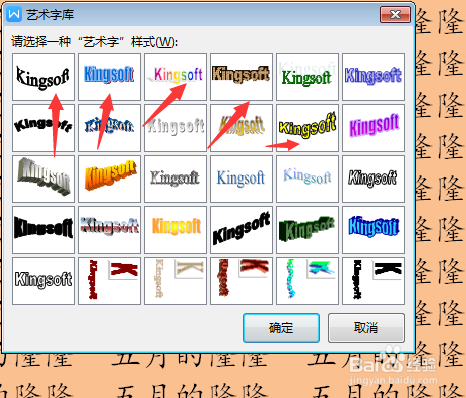Viewport: 466px width, 398px height.
Task: Choose the black vertical Kingsoft style
Action: 373,281
